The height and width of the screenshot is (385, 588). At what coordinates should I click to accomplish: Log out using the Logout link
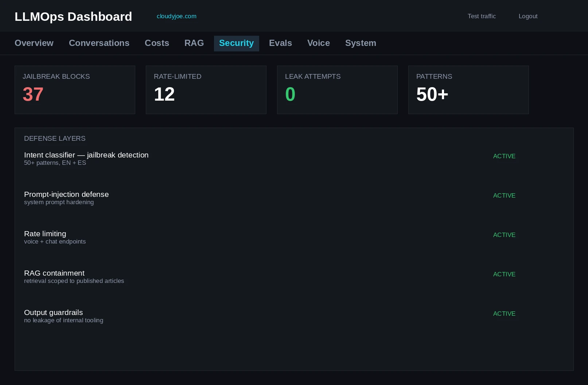tap(528, 16)
